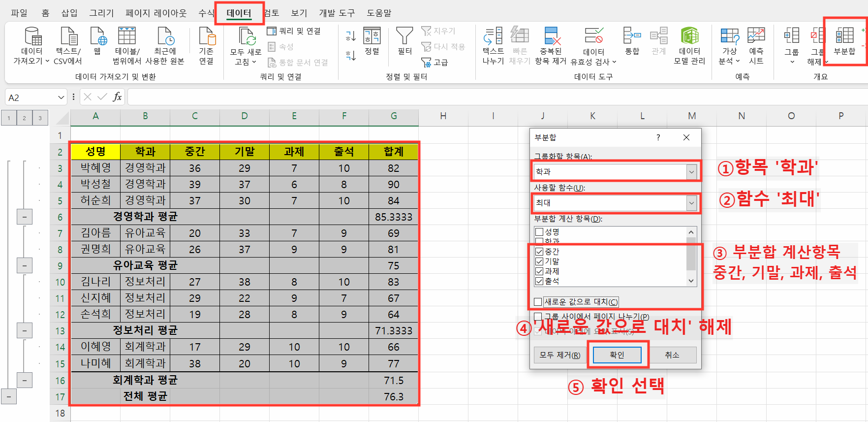Viewport: 868px width, 422px height.
Task: Click the 고급 (Advanced filter) icon
Action: pyautogui.click(x=435, y=63)
